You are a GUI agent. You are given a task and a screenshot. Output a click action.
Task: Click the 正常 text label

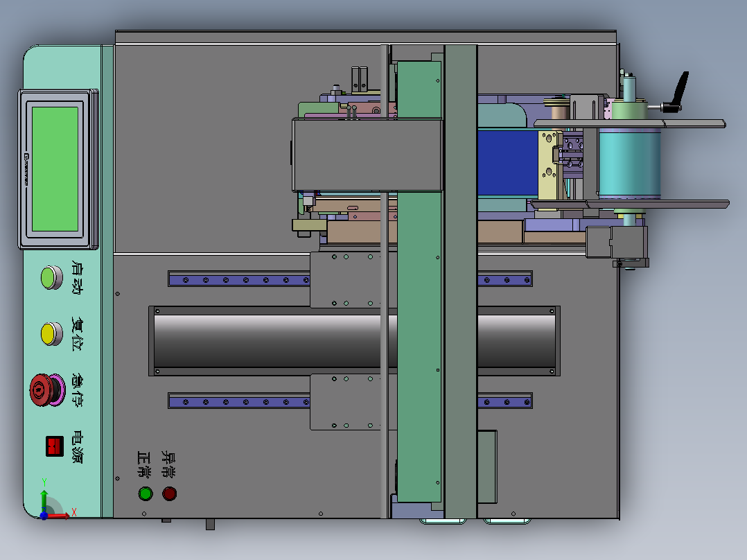(x=144, y=464)
